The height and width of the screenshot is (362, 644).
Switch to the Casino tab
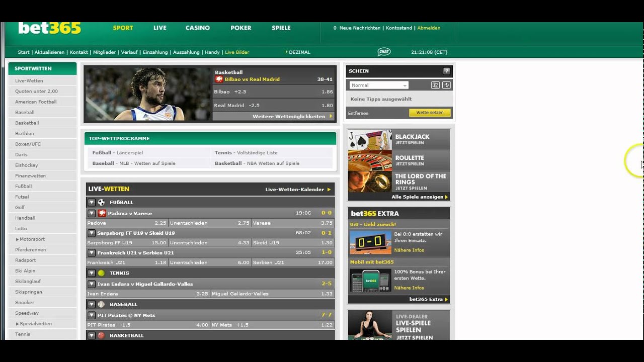(198, 28)
